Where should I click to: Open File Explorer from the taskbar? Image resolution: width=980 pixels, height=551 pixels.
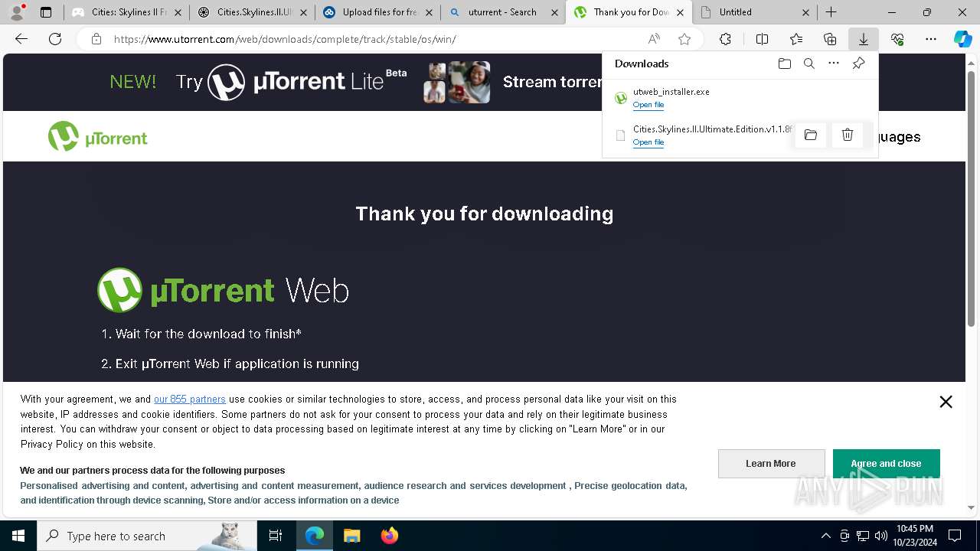click(x=352, y=536)
